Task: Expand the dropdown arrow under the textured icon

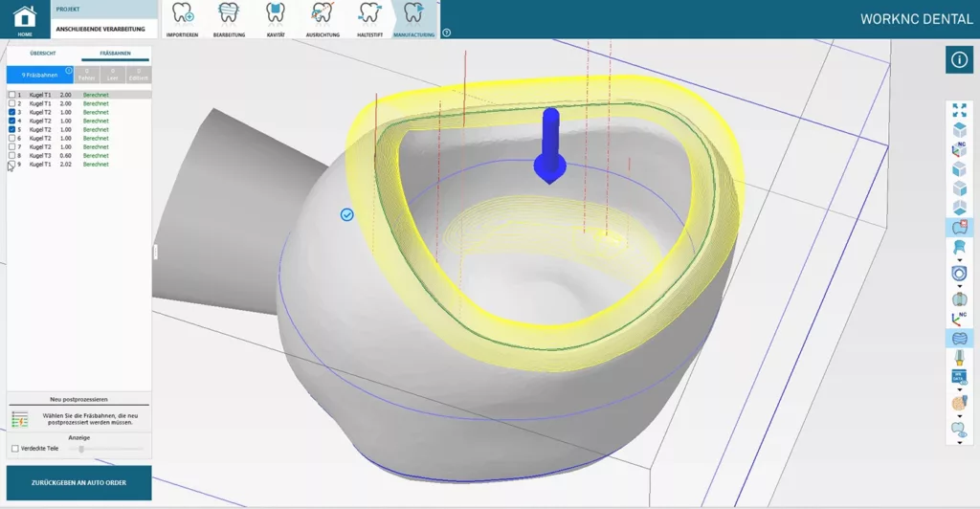Action: 959,416
